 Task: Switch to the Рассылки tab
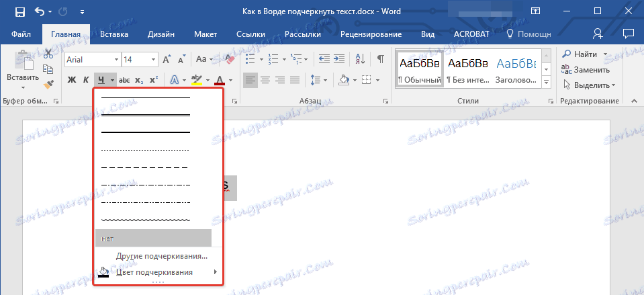pos(302,34)
